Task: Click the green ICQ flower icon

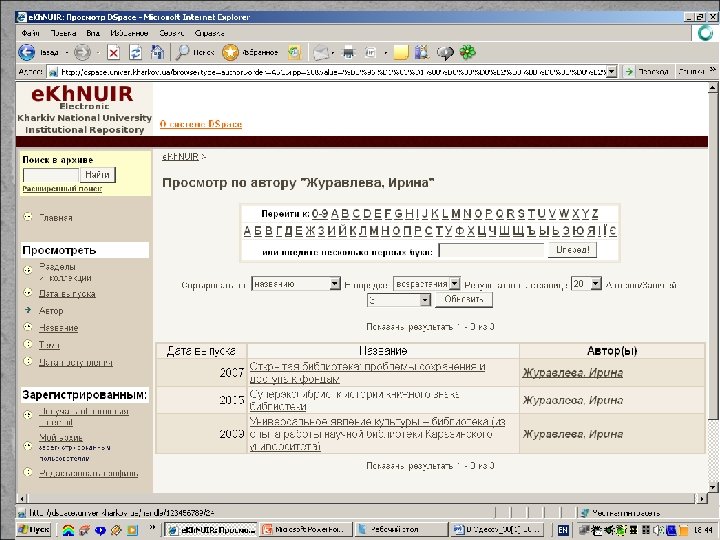Action: click(x=467, y=52)
